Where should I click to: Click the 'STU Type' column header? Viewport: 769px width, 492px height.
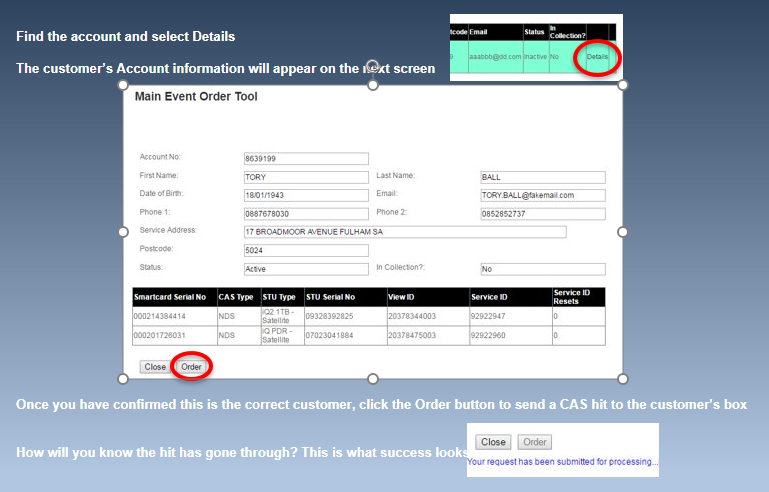click(282, 297)
